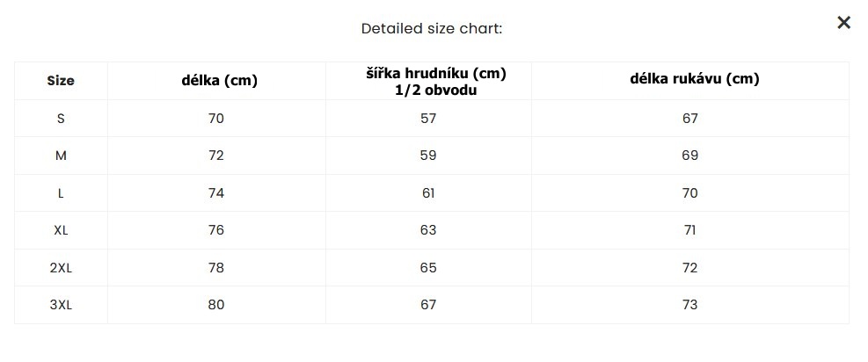Pick the L size row label
Viewport: 868px width, 362px height.
[x=61, y=193]
